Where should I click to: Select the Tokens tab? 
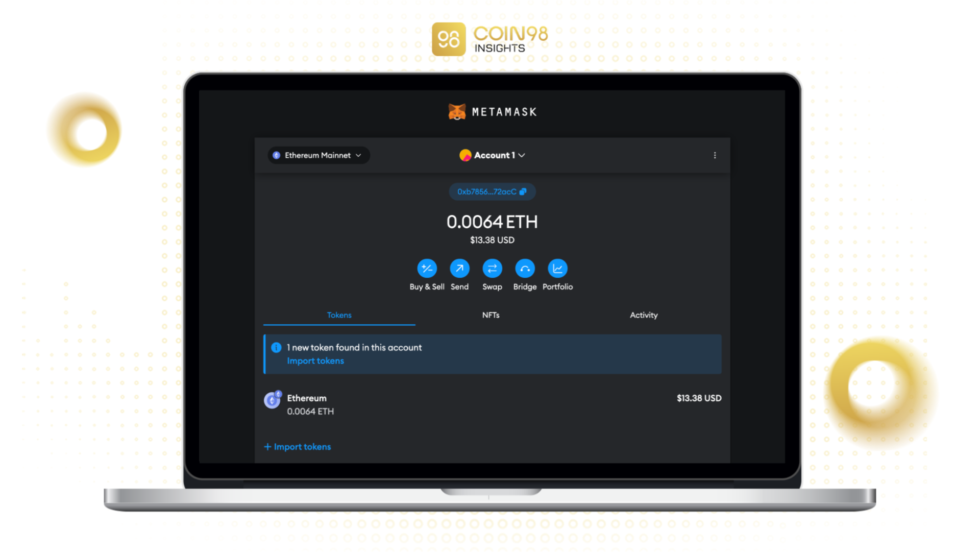click(x=339, y=315)
